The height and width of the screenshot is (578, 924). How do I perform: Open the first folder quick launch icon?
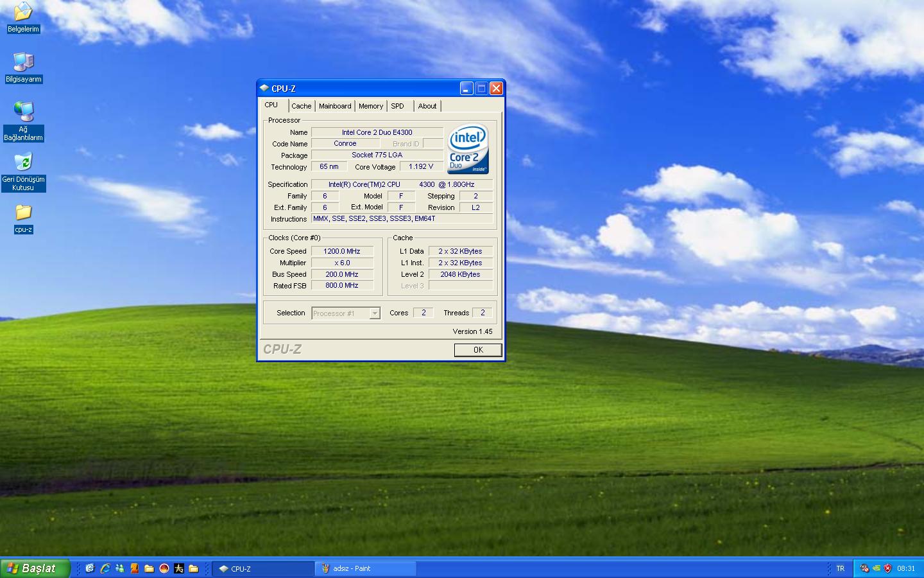(149, 568)
